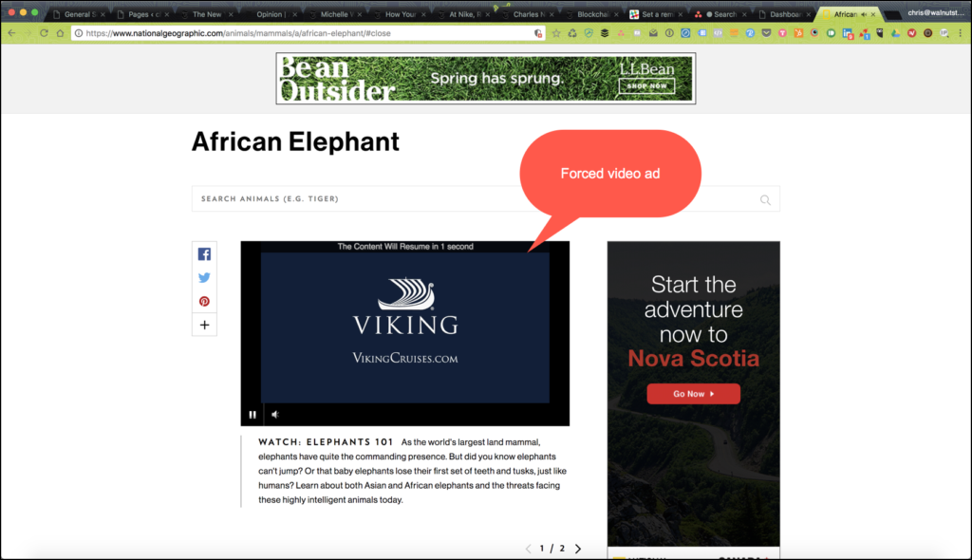Open the Google Drive extension icon
This screenshot has height=560, width=972.
[x=896, y=33]
